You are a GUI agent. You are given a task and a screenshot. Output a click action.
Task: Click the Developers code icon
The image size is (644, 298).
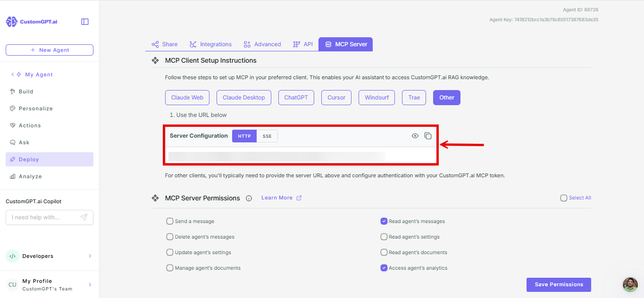click(12, 256)
